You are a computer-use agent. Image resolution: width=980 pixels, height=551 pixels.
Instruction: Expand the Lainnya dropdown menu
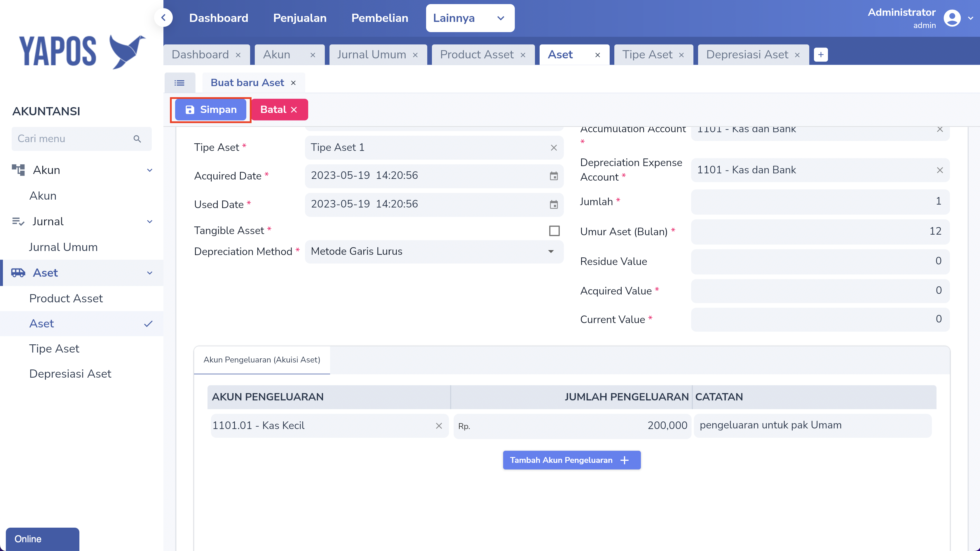click(470, 18)
